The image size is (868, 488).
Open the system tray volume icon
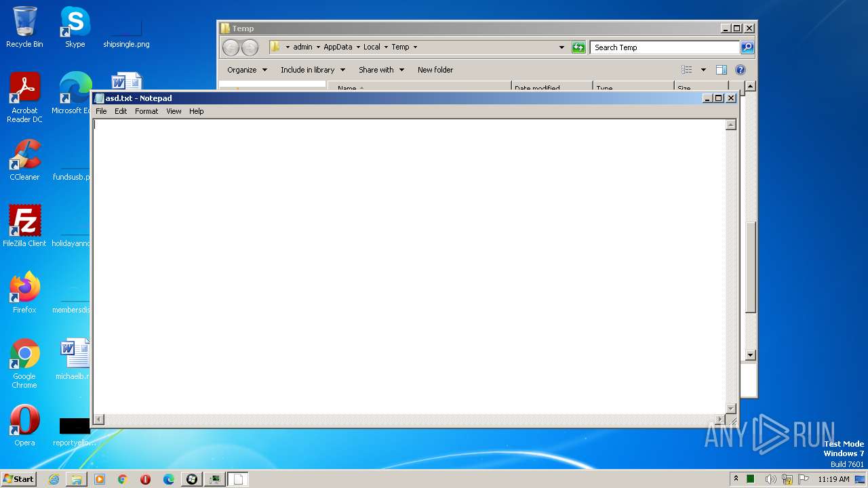tap(770, 479)
